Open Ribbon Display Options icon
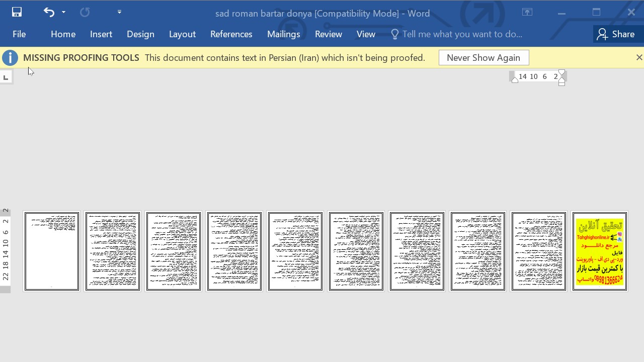 (x=527, y=12)
